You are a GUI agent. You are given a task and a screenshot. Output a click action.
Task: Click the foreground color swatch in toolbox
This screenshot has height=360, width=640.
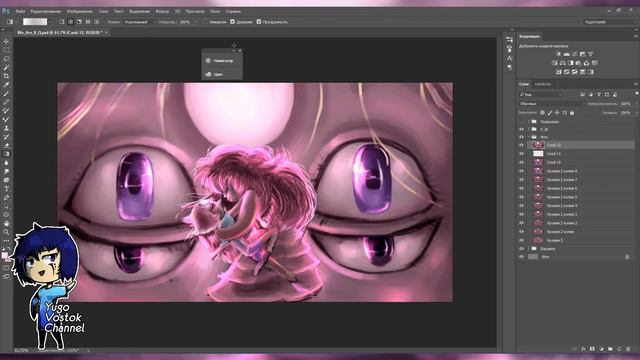coord(4,255)
